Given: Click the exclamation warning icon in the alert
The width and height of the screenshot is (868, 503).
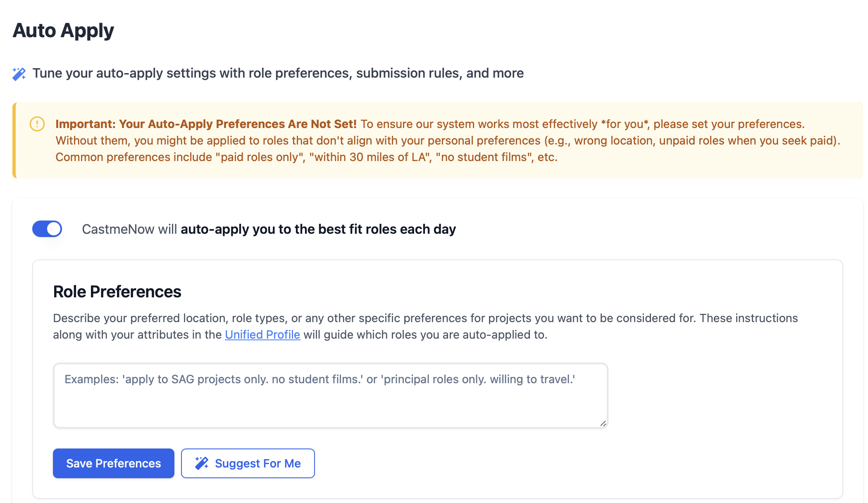Looking at the screenshot, I should pyautogui.click(x=37, y=124).
